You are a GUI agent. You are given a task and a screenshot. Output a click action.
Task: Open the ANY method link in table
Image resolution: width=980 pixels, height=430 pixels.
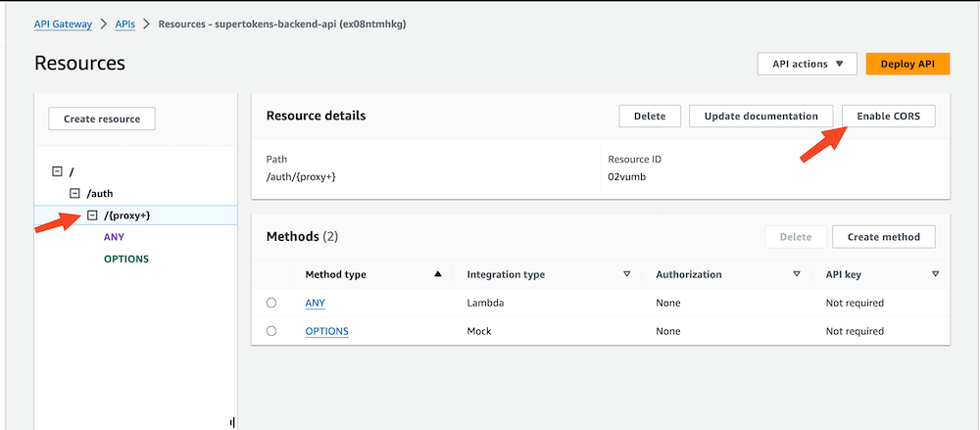point(315,304)
